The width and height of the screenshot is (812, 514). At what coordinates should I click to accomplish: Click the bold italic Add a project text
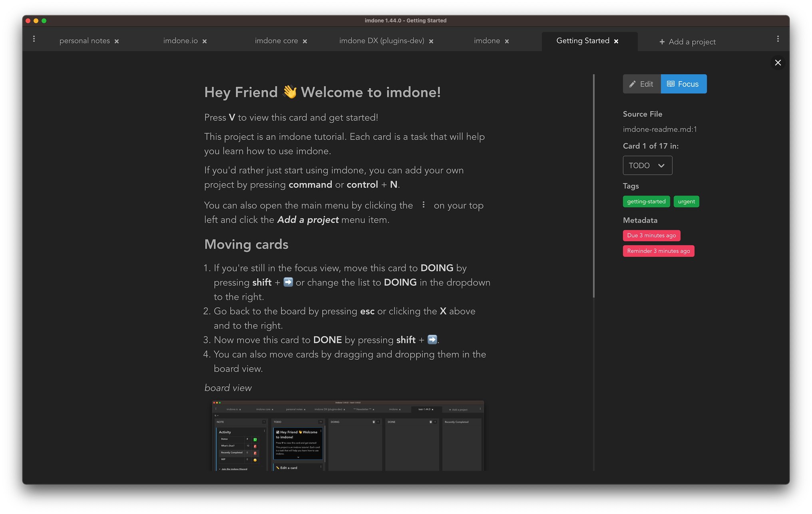click(x=308, y=220)
